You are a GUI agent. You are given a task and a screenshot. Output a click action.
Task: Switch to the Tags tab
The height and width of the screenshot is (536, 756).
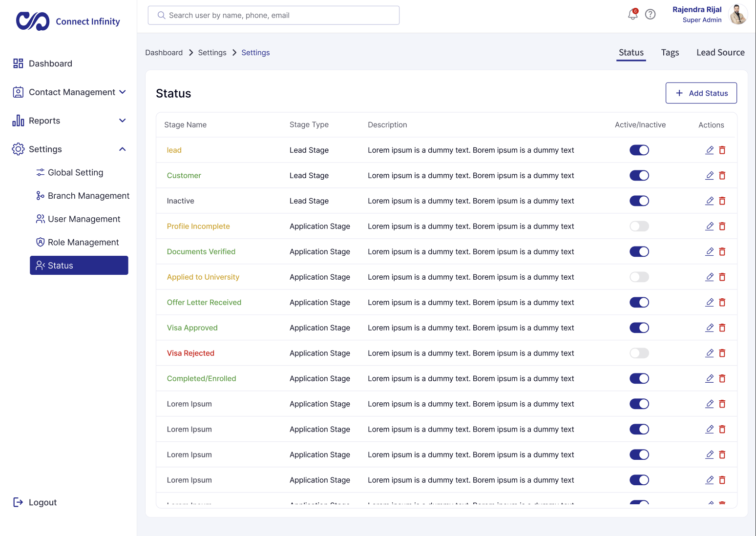pos(670,53)
